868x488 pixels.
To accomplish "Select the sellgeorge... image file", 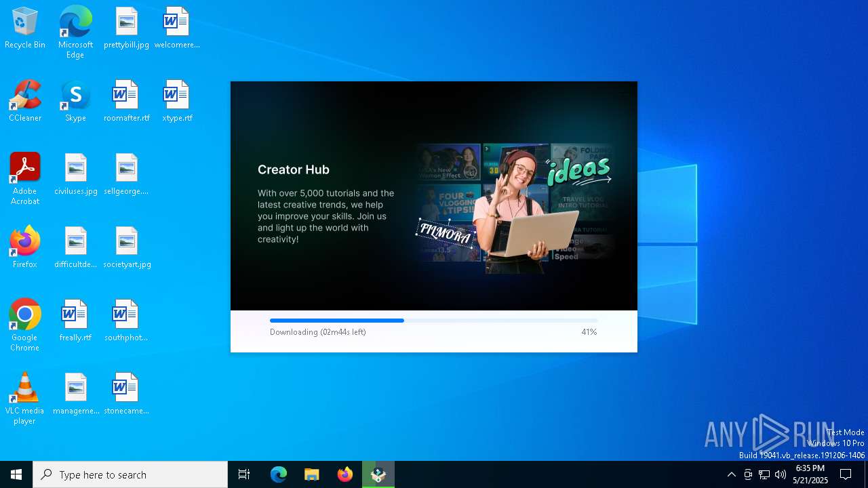I will click(x=126, y=175).
